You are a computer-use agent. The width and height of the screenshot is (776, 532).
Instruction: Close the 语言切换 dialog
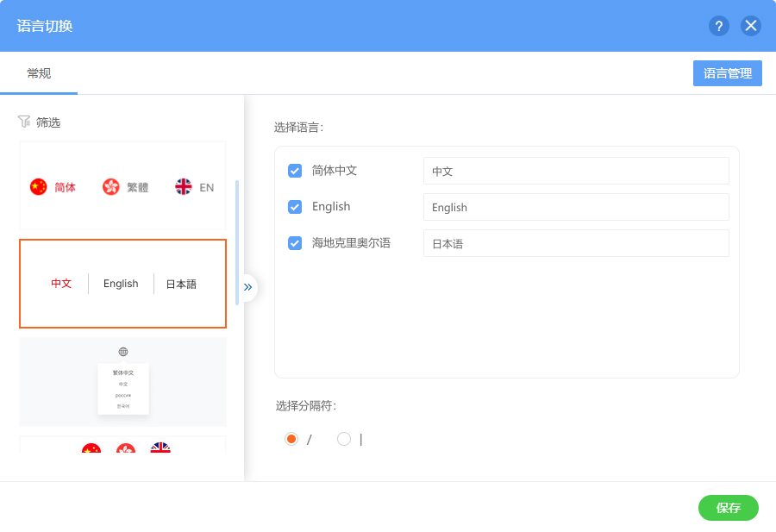click(x=751, y=26)
